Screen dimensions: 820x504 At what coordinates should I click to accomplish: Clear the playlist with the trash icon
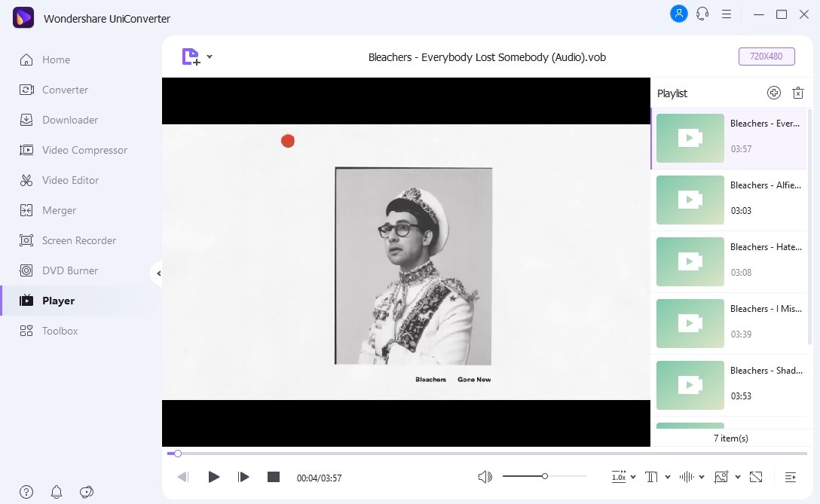(x=797, y=93)
